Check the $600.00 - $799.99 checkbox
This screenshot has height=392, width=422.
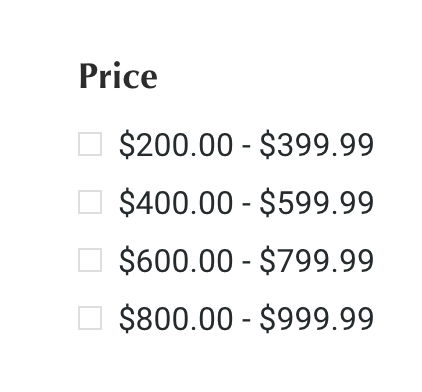(90, 260)
